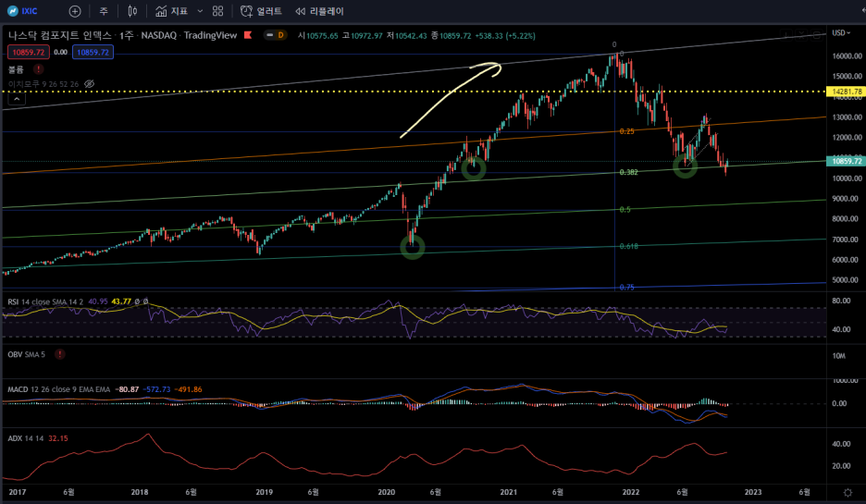This screenshot has width=866, height=504.
Task: Click the red sell price 10859.72 box
Action: (28, 53)
